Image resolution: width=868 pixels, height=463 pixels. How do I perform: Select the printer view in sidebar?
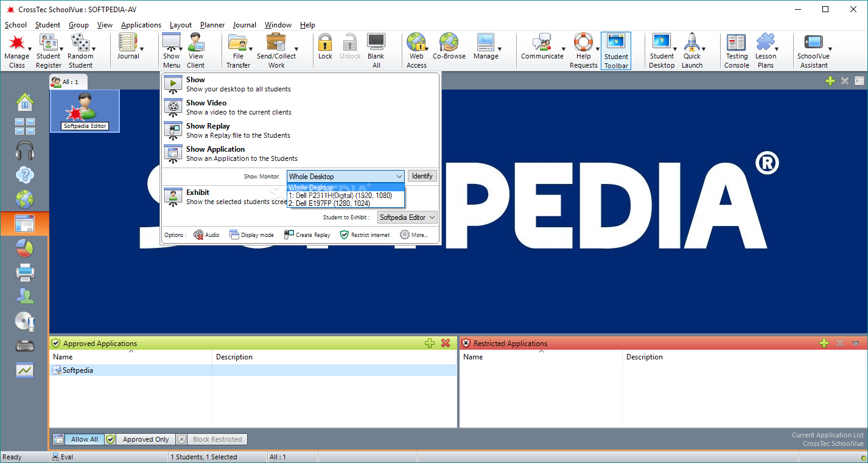click(x=25, y=272)
